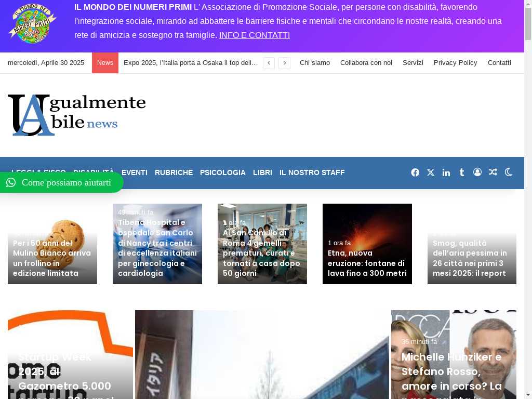Open the Tumblr social icon

(x=462, y=172)
